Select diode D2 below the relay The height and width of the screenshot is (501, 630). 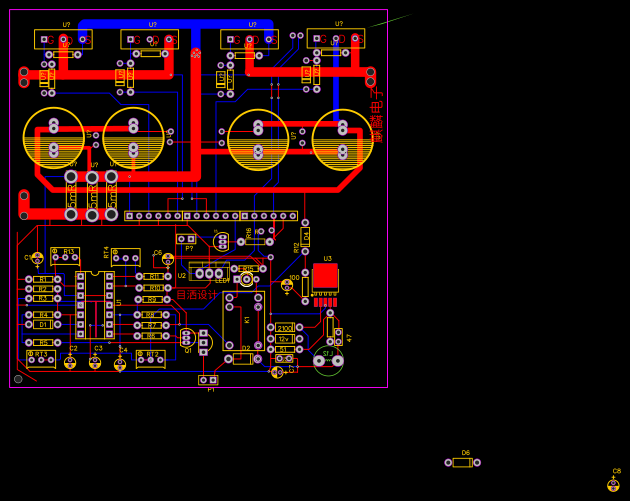(x=243, y=359)
